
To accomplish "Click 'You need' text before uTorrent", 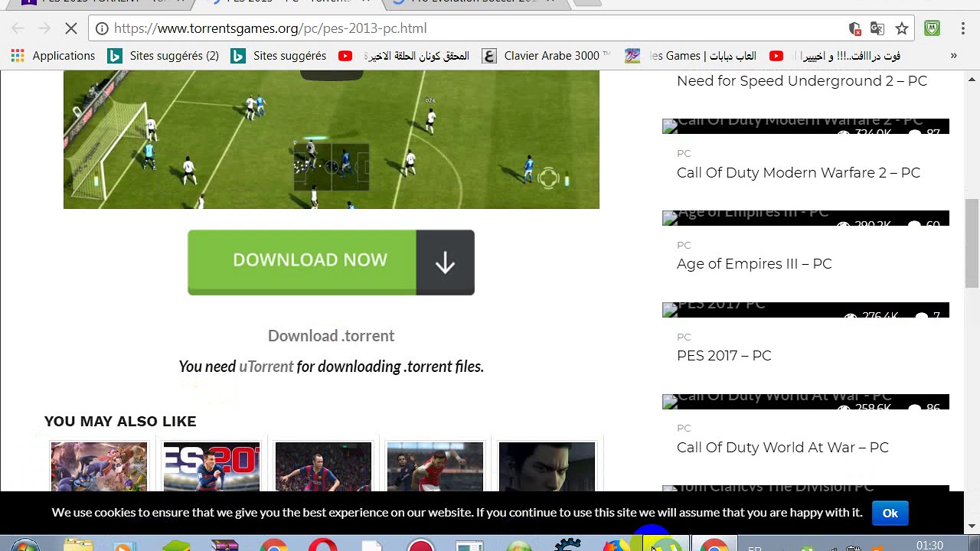I will [207, 367].
